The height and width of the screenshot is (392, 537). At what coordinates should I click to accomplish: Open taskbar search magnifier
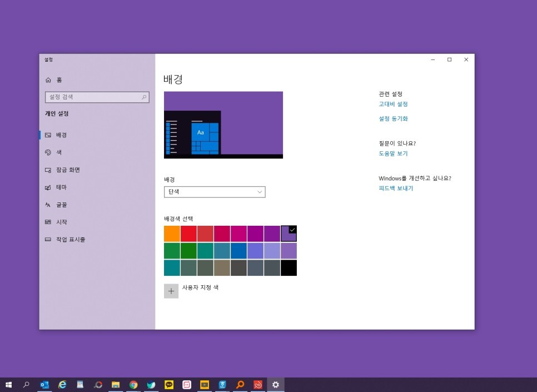26,385
